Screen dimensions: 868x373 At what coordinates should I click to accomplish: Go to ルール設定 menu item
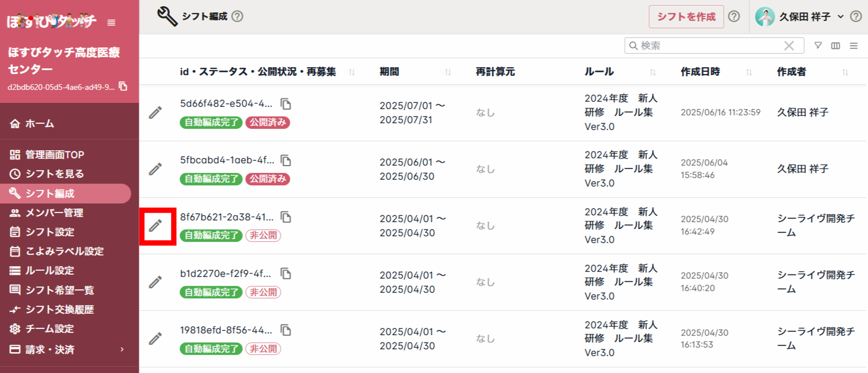50,271
